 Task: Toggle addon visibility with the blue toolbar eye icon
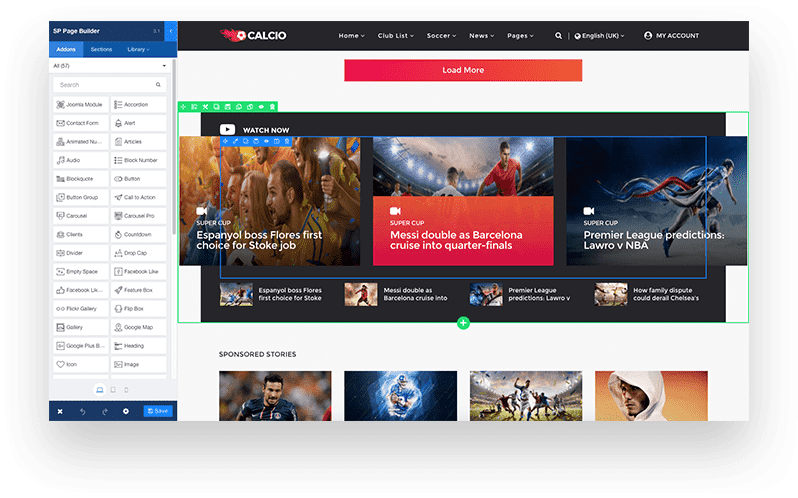click(x=266, y=141)
